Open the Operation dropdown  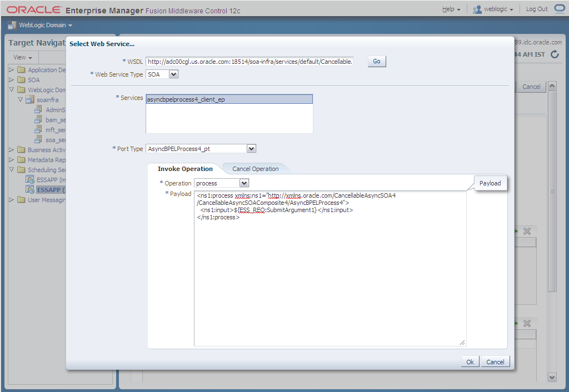click(x=244, y=183)
